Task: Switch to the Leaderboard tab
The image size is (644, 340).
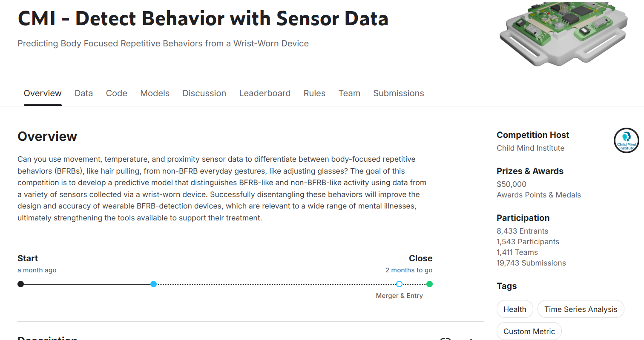Action: (264, 93)
